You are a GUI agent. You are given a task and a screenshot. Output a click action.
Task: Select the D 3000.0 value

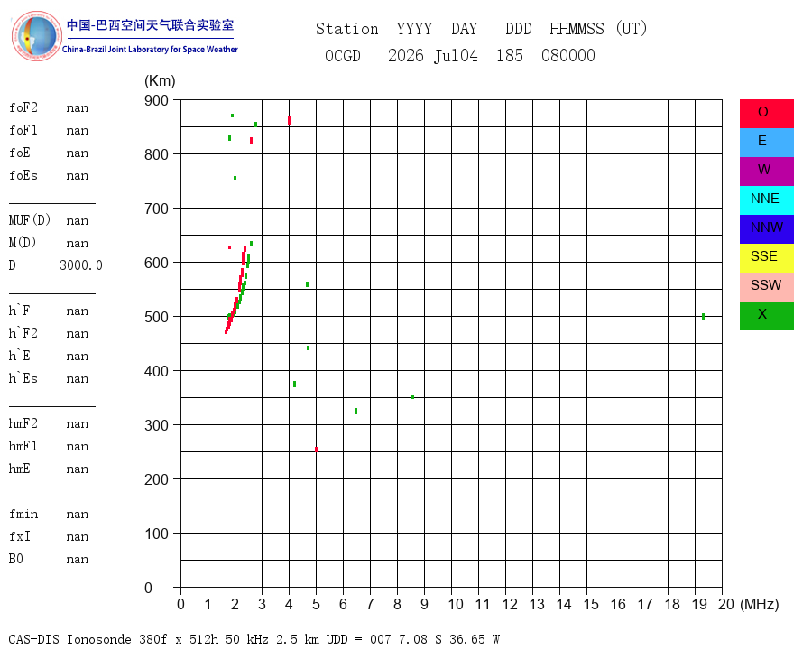click(81, 265)
